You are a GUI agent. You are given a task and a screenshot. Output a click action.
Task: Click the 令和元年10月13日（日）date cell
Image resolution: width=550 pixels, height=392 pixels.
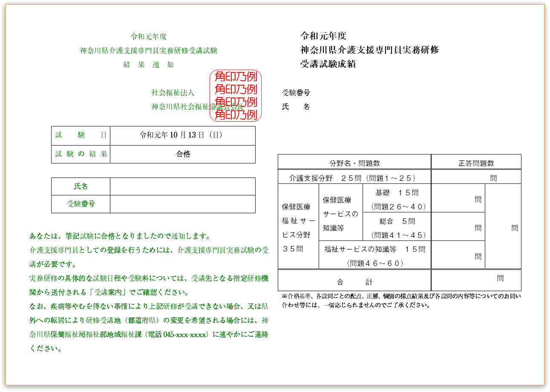click(183, 134)
